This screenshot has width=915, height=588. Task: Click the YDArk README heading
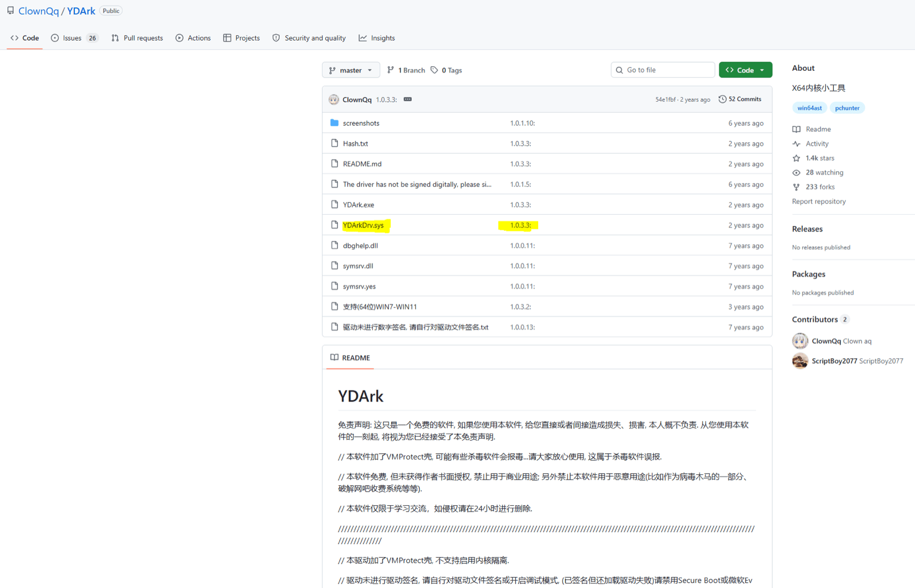tap(361, 396)
